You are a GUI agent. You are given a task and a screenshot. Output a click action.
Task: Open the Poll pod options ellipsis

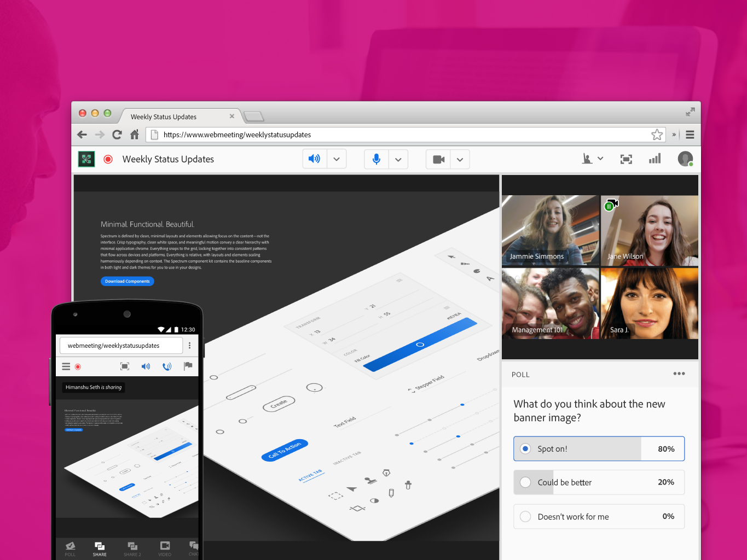coord(679,374)
